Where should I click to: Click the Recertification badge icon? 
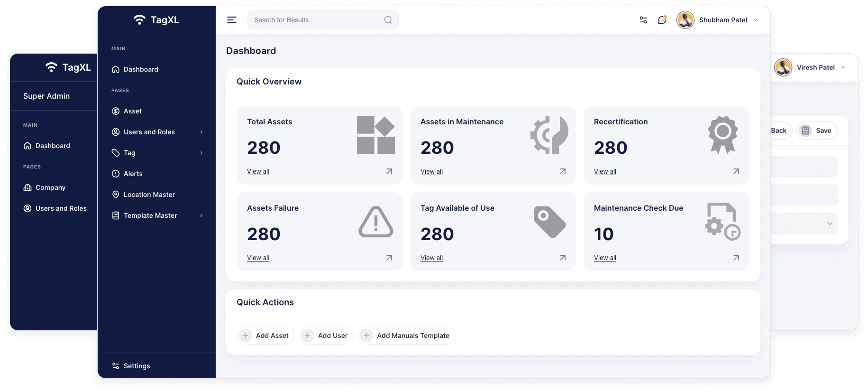click(723, 135)
